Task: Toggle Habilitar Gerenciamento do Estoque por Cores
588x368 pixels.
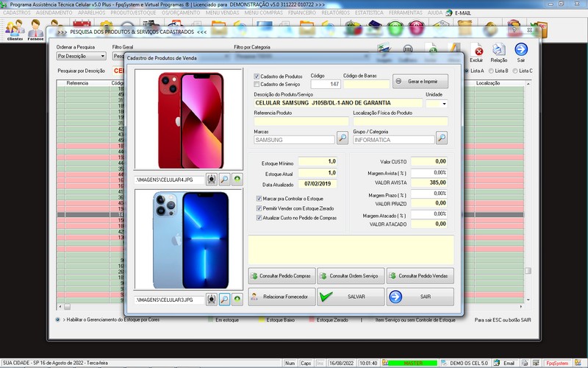Action: point(58,319)
